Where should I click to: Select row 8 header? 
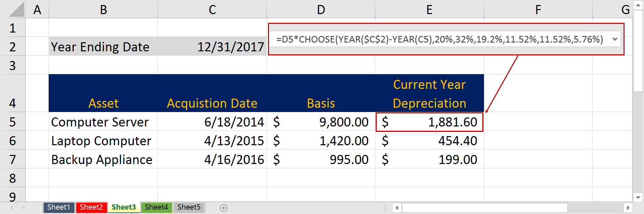point(13,178)
